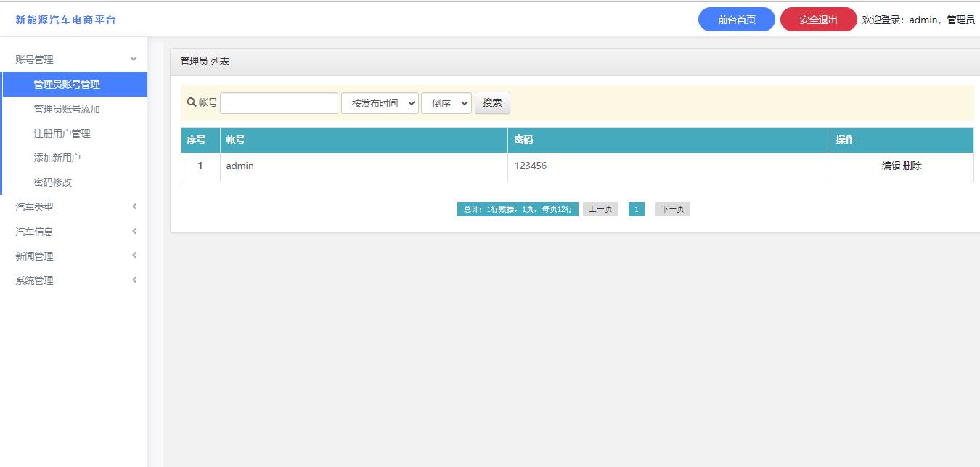
Task: Open 密码修改 in sidebar
Action: tap(52, 182)
